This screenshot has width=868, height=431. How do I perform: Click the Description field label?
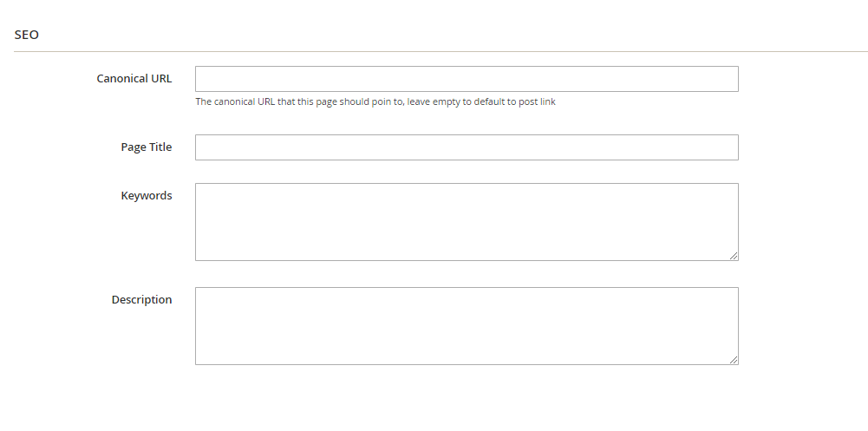[x=141, y=299]
